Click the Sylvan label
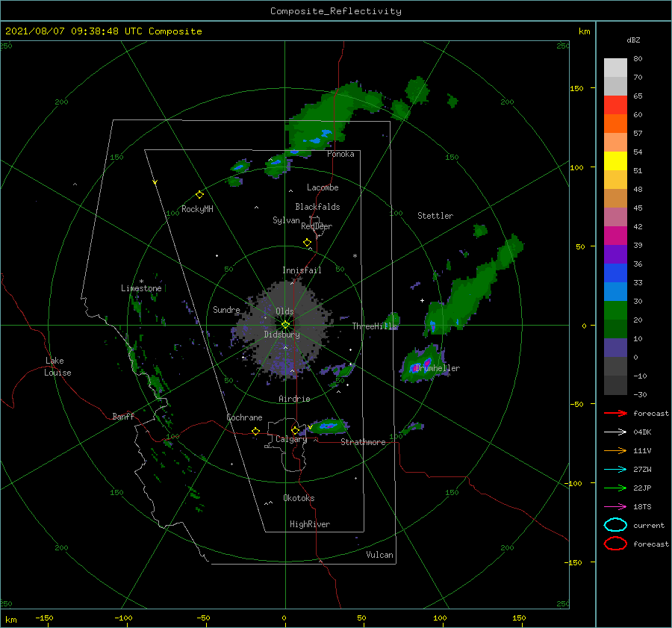 pos(286,220)
